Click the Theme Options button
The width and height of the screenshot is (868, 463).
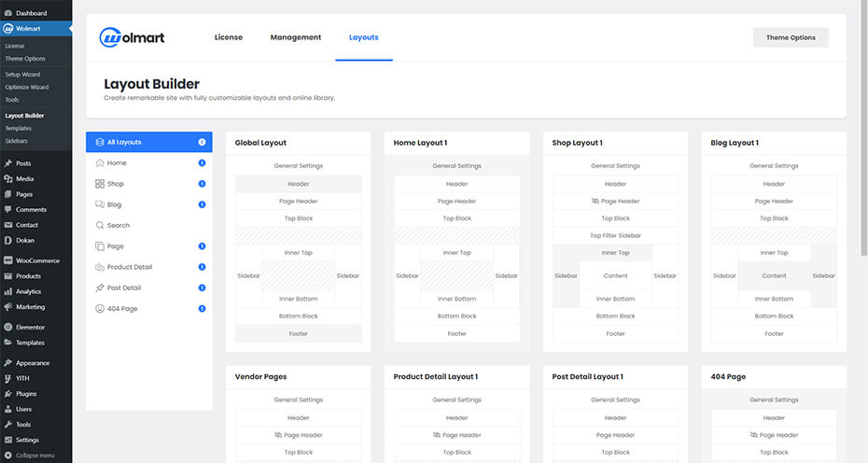click(x=791, y=38)
